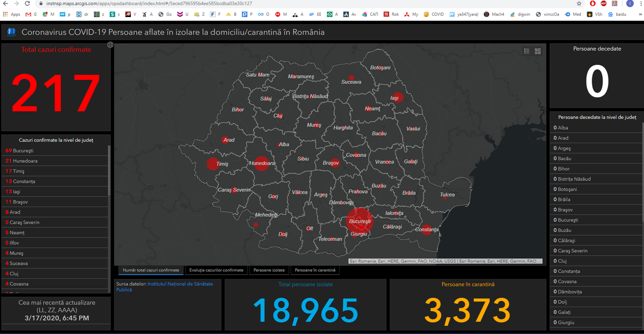644x334 pixels.
Task: Open the Rok bookmark
Action: pos(391,15)
